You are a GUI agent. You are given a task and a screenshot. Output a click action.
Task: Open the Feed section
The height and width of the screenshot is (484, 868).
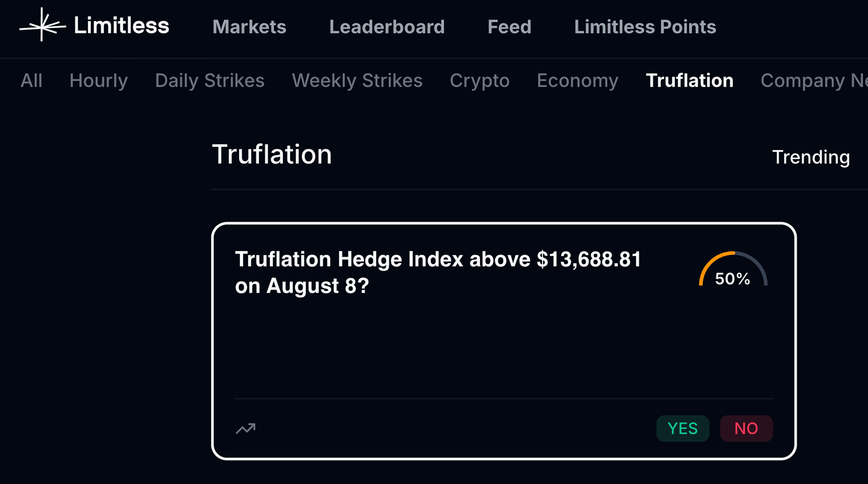coord(509,27)
